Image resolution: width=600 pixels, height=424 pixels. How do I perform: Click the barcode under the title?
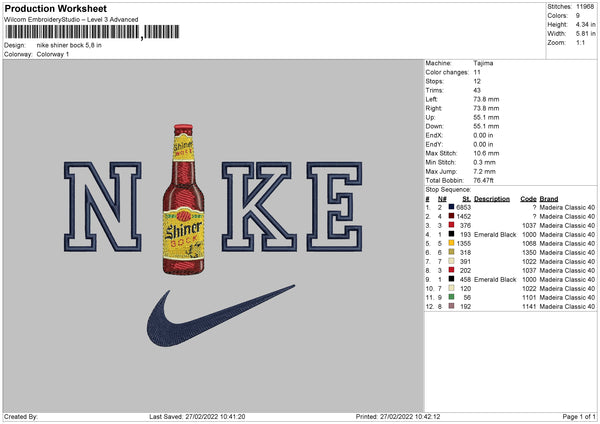pyautogui.click(x=92, y=32)
